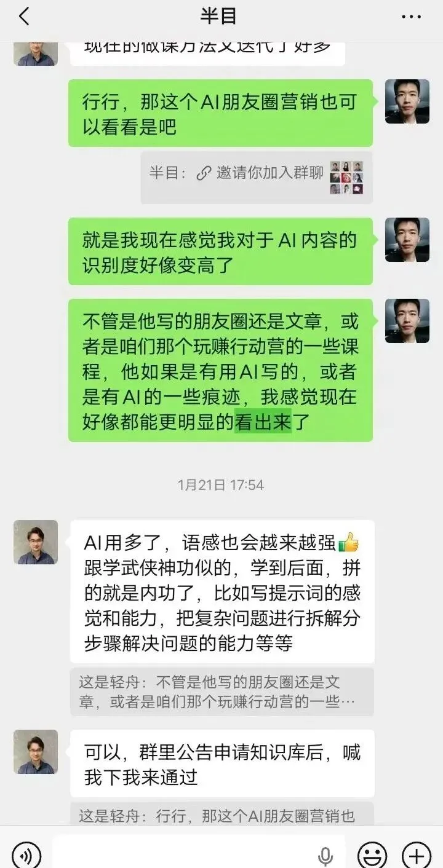Open the chat info three-dots menu
This screenshot has height=868, width=443.
point(411,17)
